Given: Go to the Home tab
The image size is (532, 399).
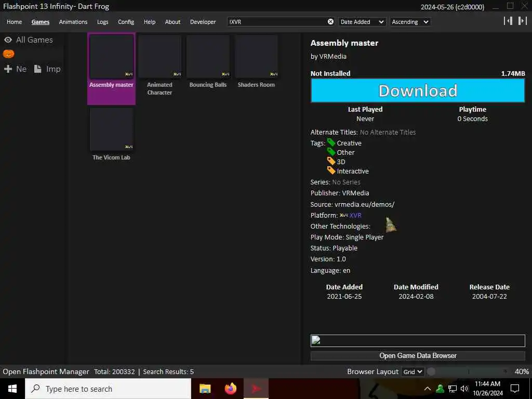Looking at the screenshot, I should [x=14, y=22].
